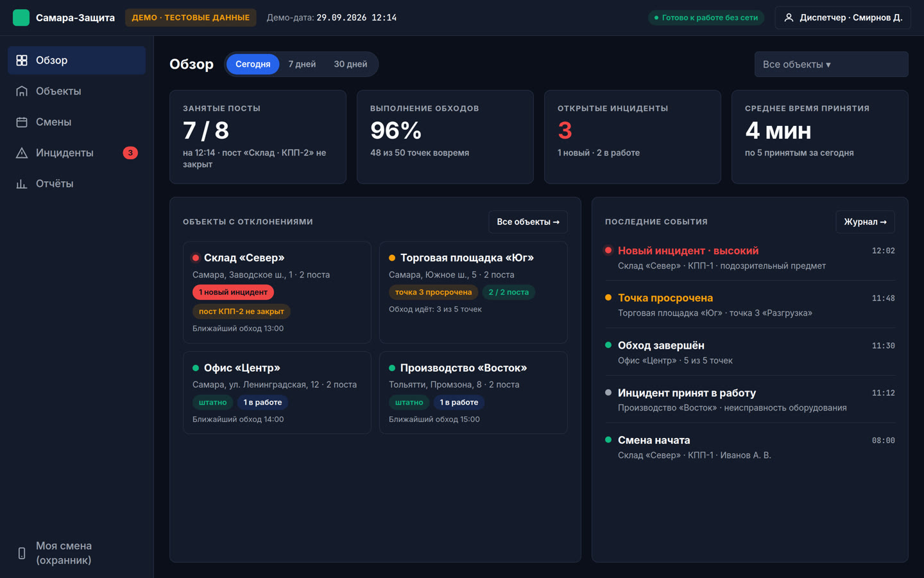This screenshot has width=924, height=578.
Task: Click orange dot beside Точка просрочена event
Action: point(608,297)
